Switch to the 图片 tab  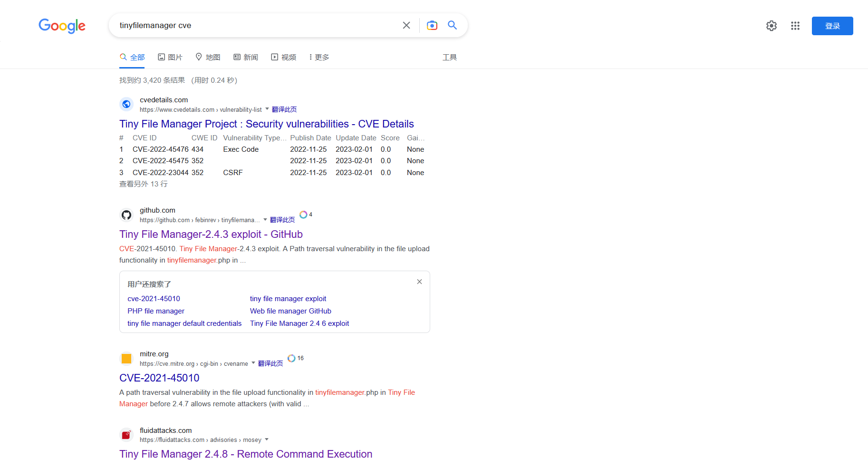click(170, 57)
